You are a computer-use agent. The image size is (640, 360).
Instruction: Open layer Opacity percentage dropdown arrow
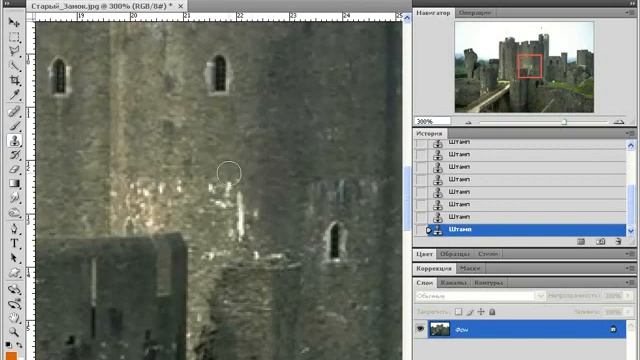[628, 296]
